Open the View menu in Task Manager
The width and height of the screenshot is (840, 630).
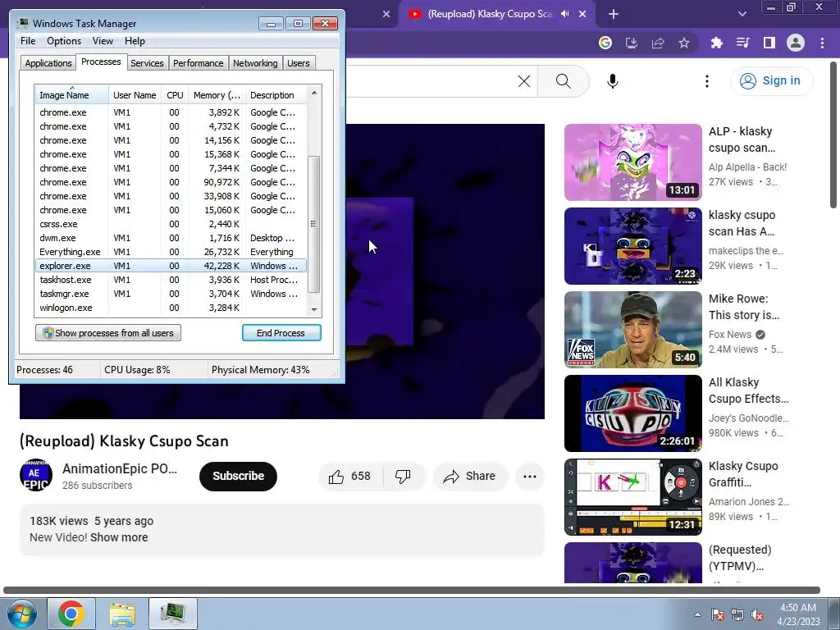click(x=103, y=41)
